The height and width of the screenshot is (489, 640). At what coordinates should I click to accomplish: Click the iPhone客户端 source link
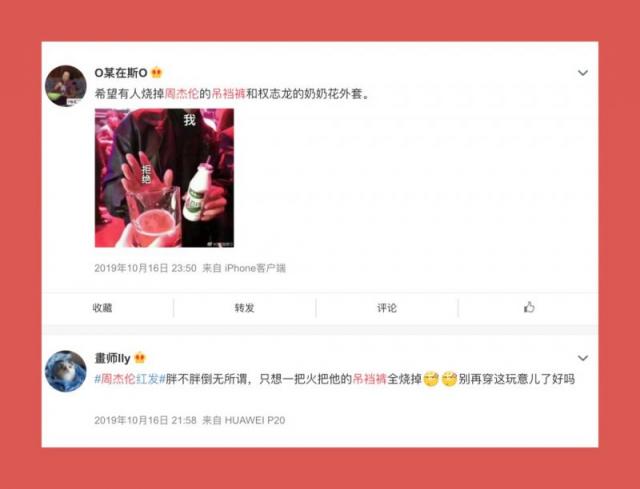[255, 268]
